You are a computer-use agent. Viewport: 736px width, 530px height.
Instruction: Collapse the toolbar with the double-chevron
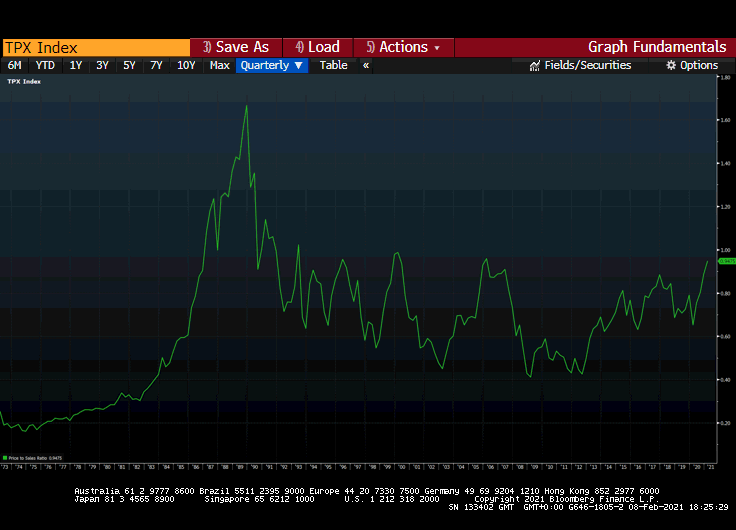coord(366,65)
